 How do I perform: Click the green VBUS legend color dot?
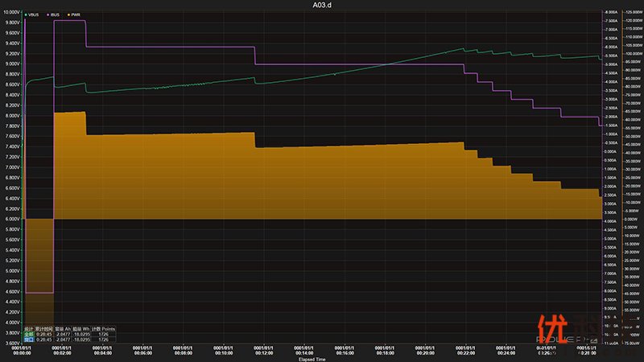pyautogui.click(x=27, y=14)
